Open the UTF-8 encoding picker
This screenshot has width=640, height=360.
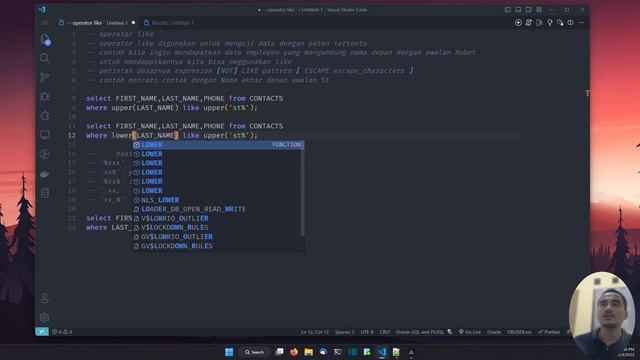[367, 332]
